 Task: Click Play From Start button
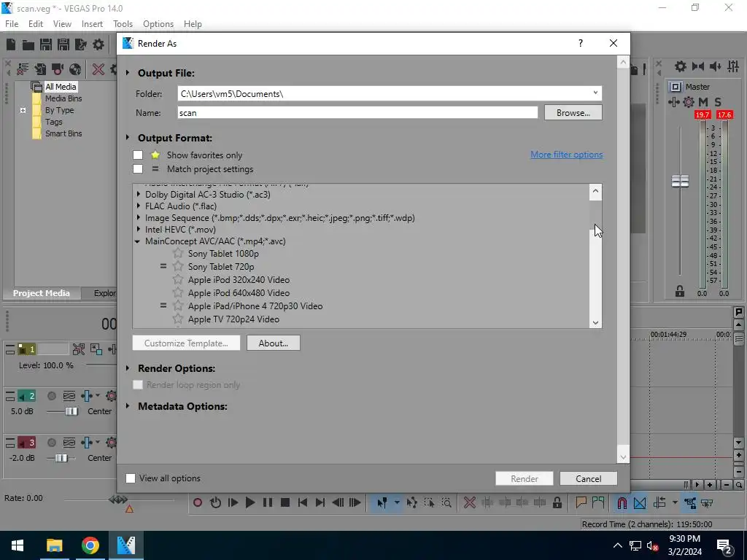click(233, 502)
